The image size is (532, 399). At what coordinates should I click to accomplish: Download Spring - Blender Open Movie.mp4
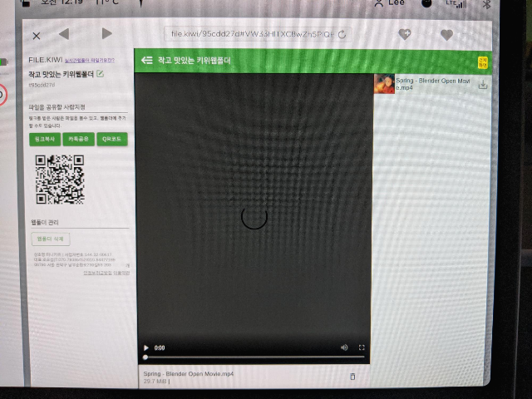coord(483,85)
